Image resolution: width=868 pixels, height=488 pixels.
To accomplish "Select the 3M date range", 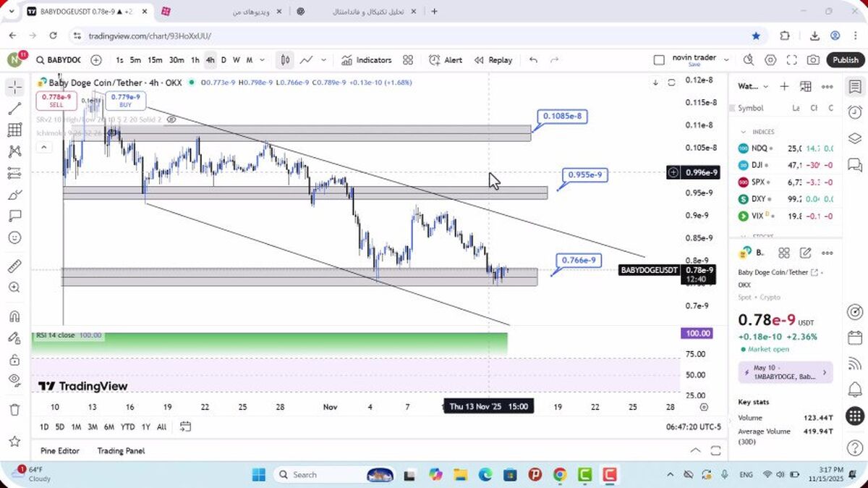I will pos(93,426).
